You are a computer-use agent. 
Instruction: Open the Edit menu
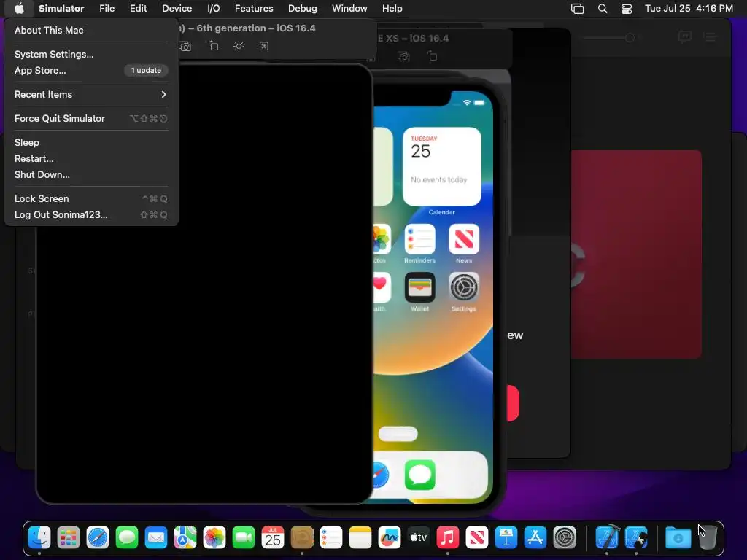[x=138, y=9]
